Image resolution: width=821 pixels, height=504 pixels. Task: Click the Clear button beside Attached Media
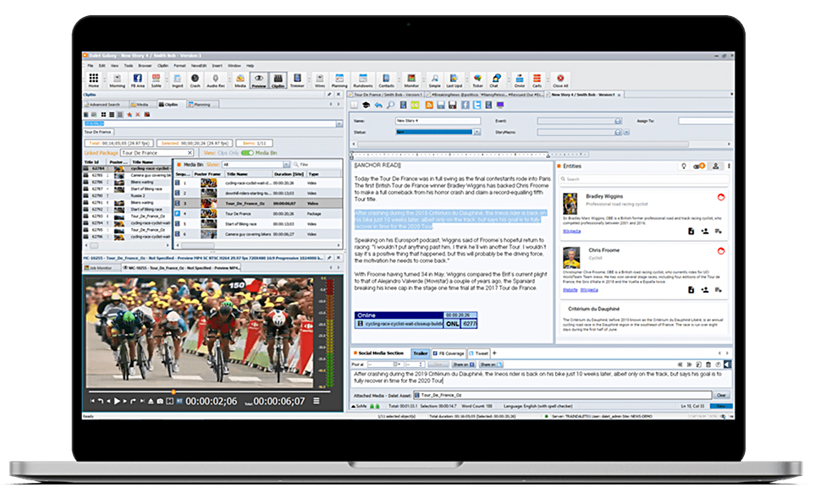pyautogui.click(x=721, y=395)
